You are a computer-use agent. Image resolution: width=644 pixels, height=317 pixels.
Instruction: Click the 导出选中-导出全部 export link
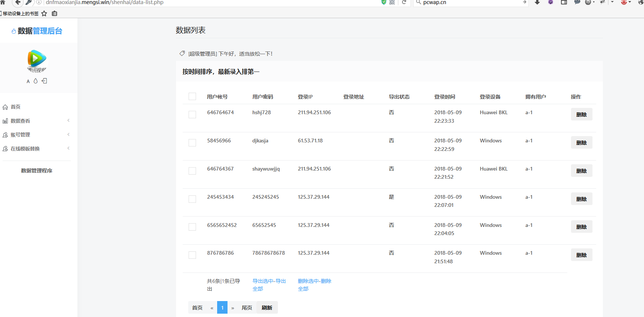point(269,285)
